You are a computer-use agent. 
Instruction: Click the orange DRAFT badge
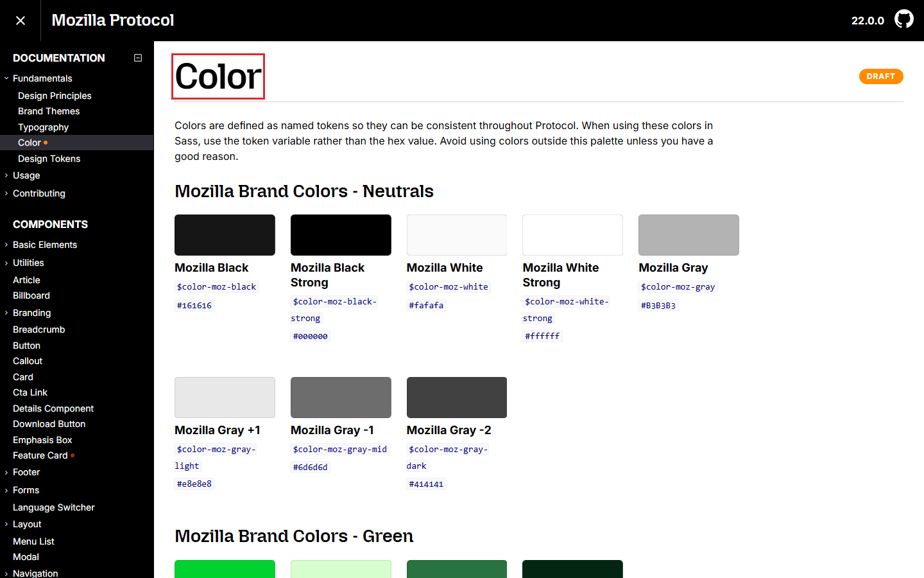point(881,76)
